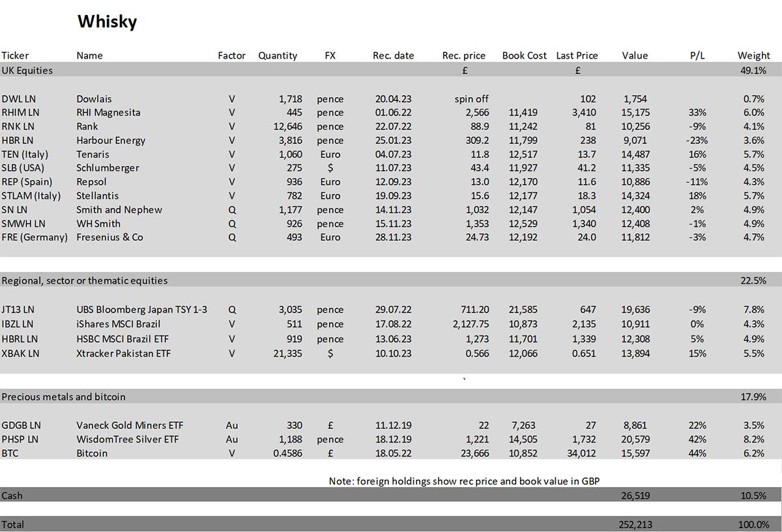This screenshot has height=532, width=782.
Task: Click the RHI Magnesita name cell
Action: [x=107, y=113]
